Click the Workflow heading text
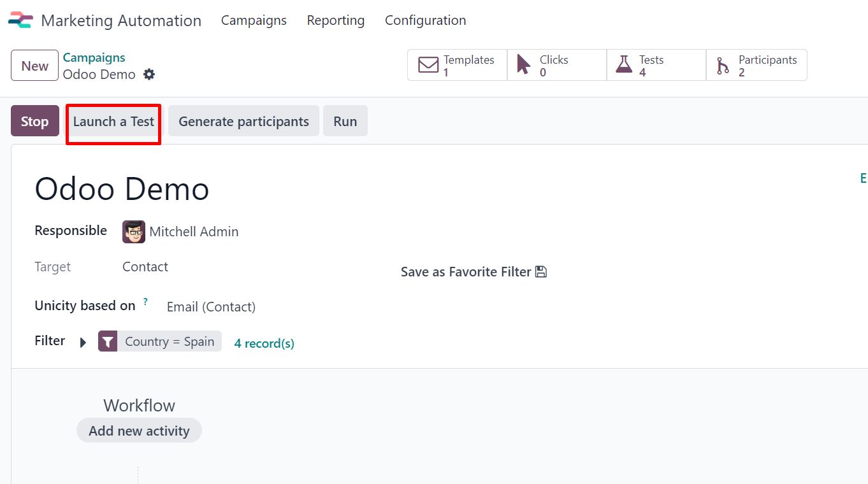This screenshot has height=484, width=868. (x=139, y=406)
